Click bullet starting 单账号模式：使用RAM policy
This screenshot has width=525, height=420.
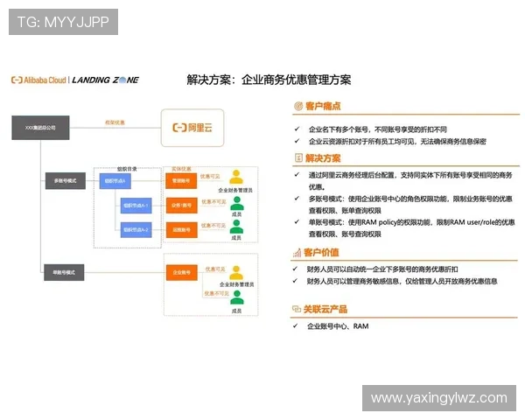[x=411, y=228]
